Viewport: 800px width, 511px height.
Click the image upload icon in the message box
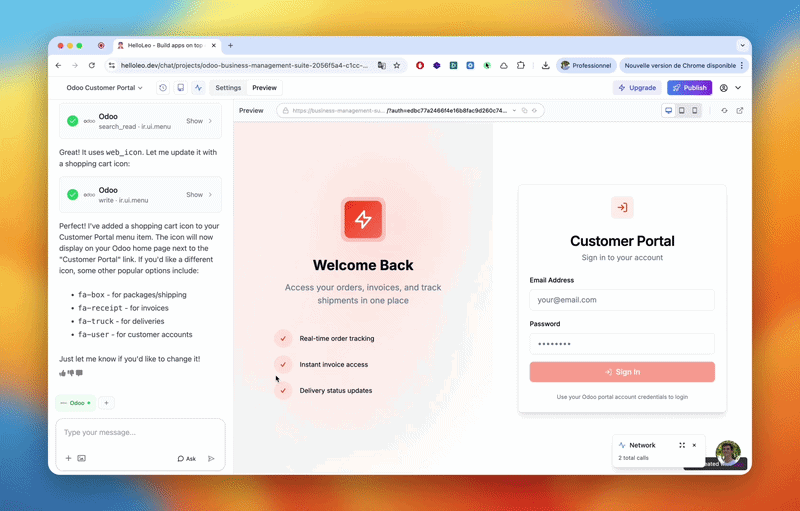82,458
